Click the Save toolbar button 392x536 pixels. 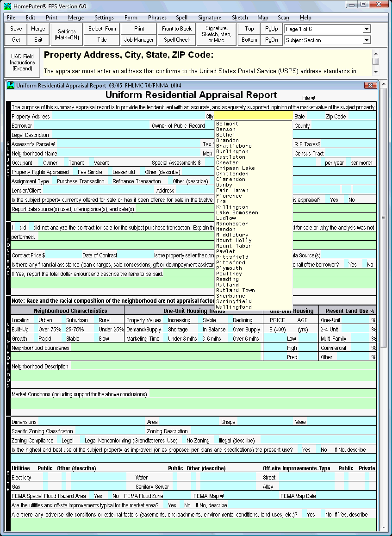[16, 29]
